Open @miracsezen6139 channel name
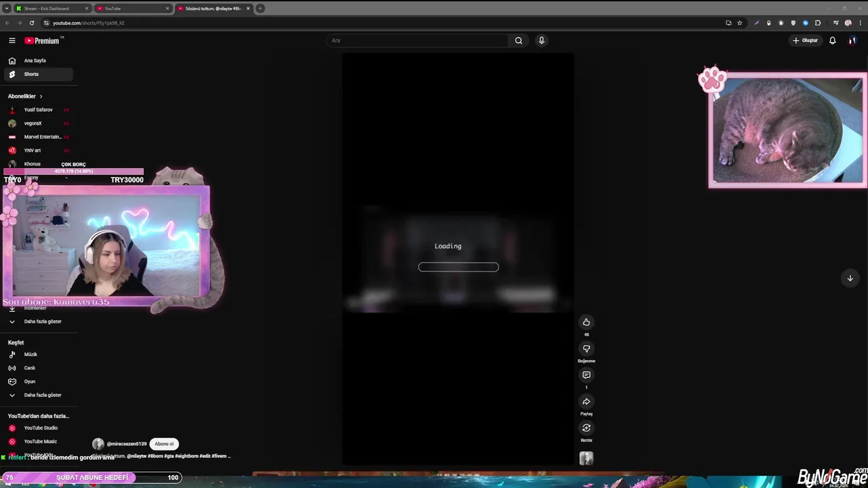 [x=127, y=444]
